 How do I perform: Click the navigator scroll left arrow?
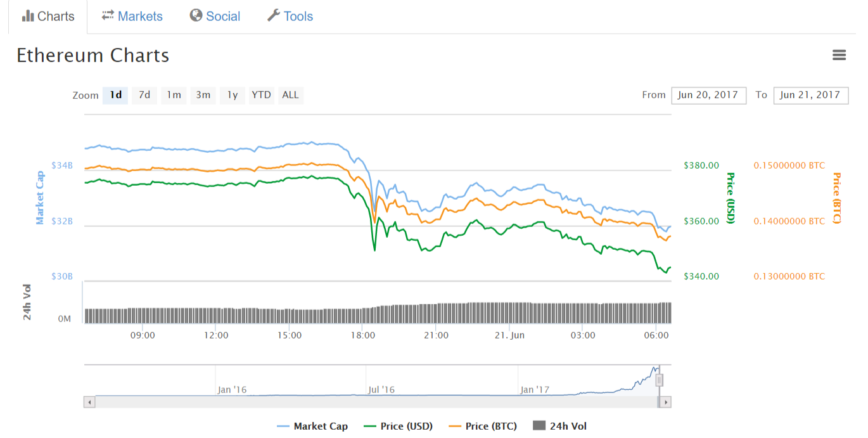[x=89, y=402]
